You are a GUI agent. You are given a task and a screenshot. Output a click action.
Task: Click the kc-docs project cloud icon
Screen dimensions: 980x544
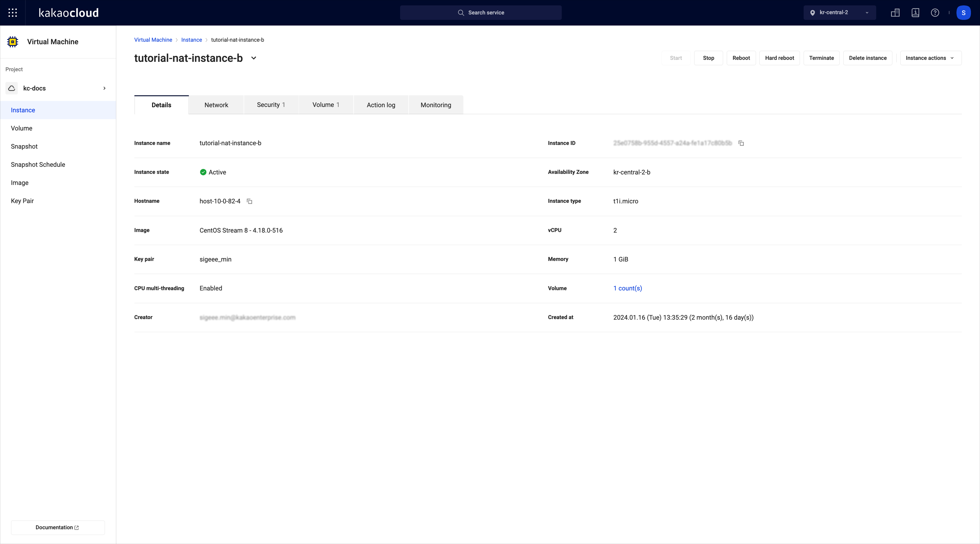coord(12,88)
